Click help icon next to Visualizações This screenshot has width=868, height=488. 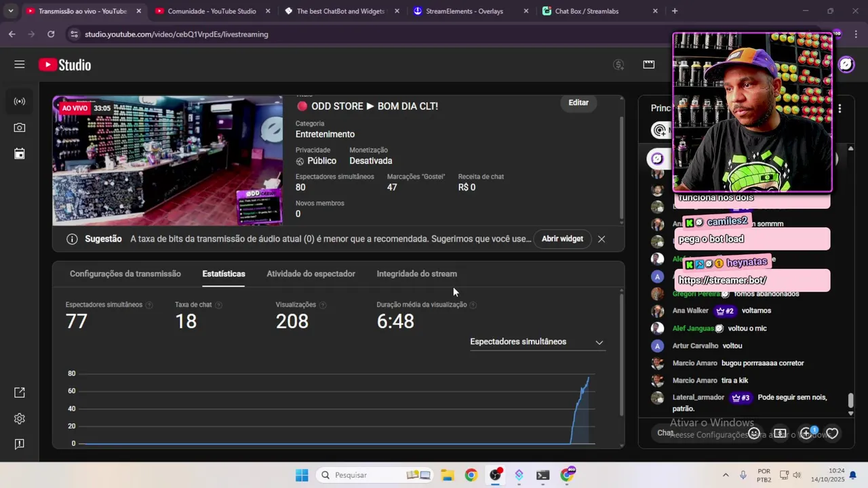coord(323,305)
